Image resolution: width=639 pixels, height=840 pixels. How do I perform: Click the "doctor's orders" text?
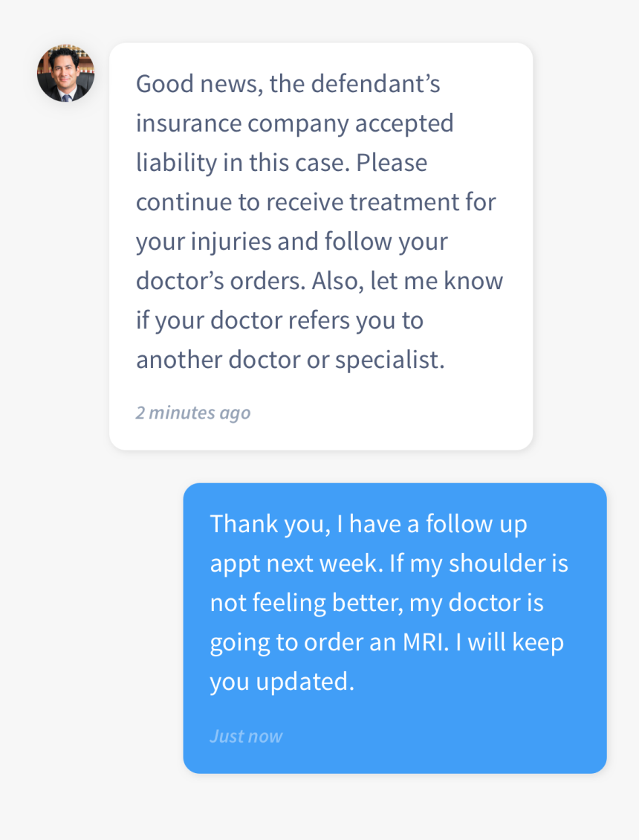(x=218, y=281)
